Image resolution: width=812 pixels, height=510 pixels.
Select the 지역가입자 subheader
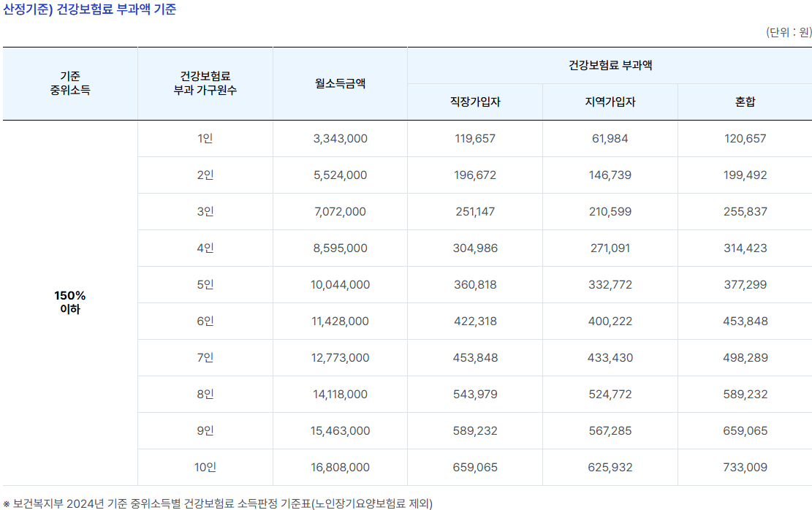tap(609, 101)
